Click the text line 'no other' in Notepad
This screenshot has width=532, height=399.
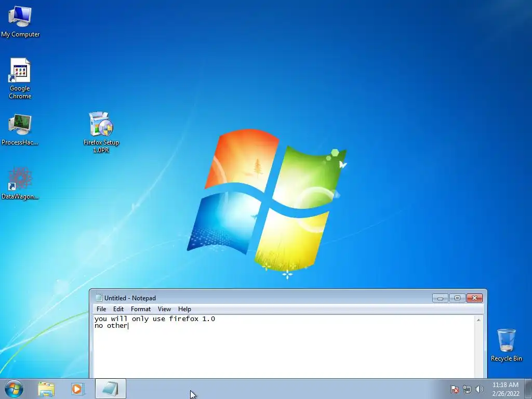[x=111, y=326]
